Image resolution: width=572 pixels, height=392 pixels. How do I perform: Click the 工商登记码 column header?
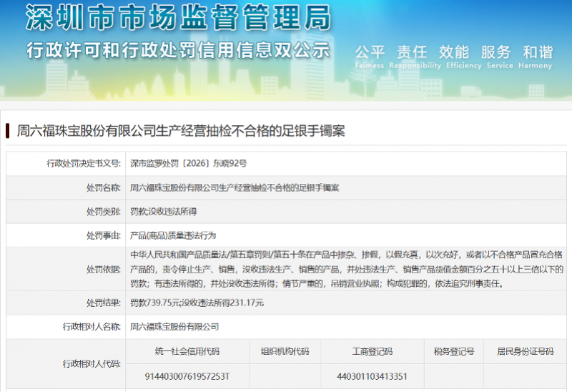pyautogui.click(x=372, y=351)
